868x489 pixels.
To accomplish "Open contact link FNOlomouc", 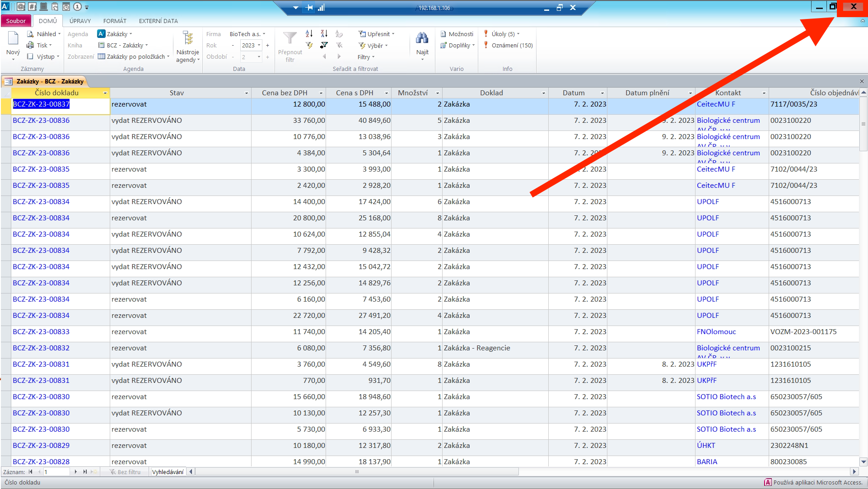I will [716, 331].
